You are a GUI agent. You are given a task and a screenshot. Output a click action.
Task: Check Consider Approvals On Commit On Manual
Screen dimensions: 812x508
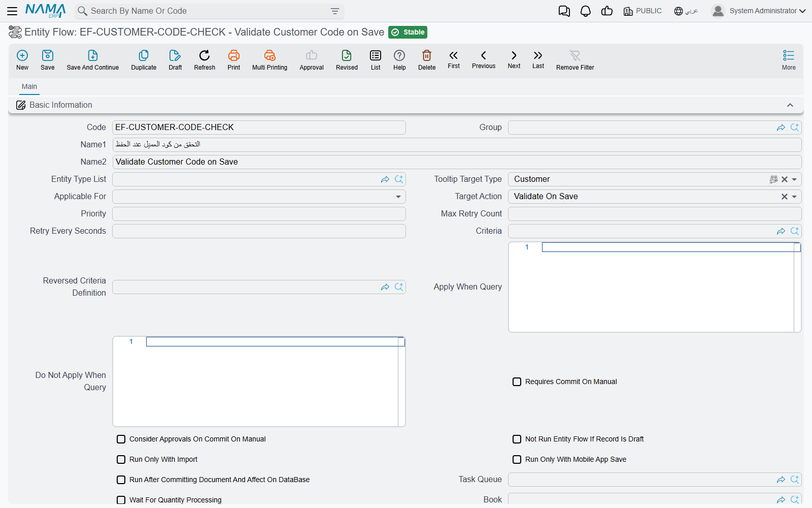(x=121, y=439)
